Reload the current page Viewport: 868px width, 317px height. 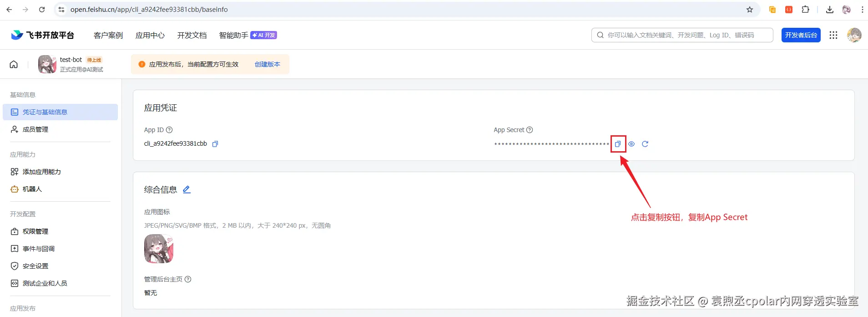(x=42, y=10)
